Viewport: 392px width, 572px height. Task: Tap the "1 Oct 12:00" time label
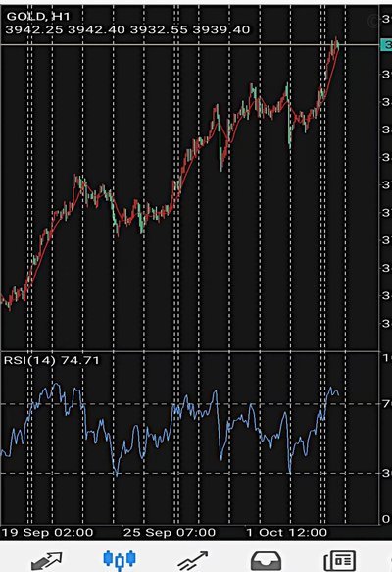click(x=287, y=532)
